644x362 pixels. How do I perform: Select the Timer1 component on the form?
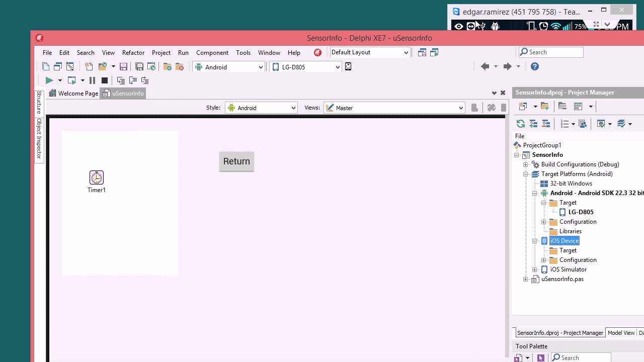coord(96,177)
